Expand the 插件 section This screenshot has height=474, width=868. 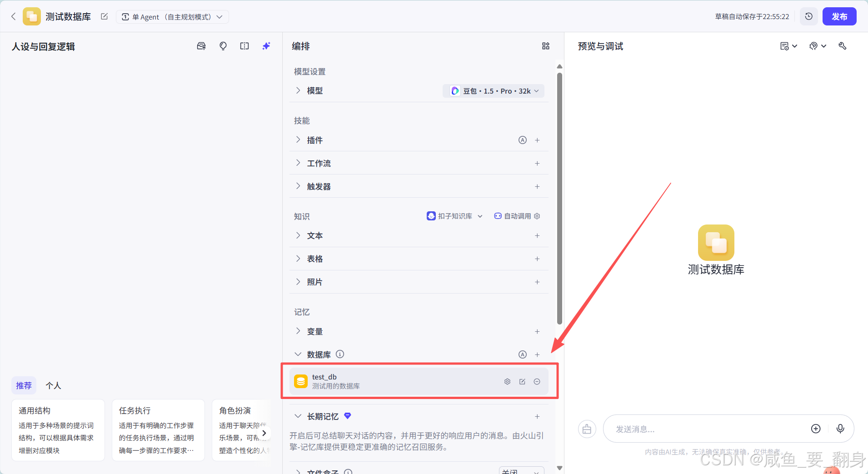tap(298, 140)
